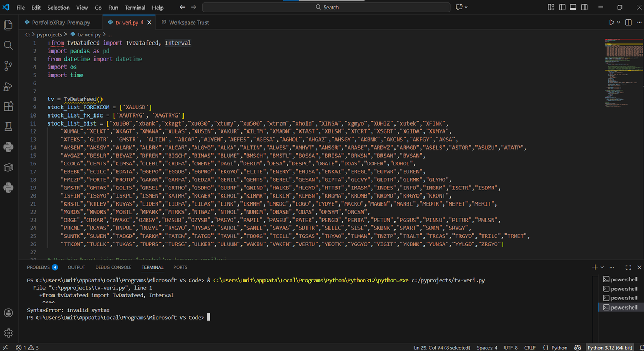The width and height of the screenshot is (644, 351).
Task: Open the Selection menu
Action: [58, 8]
